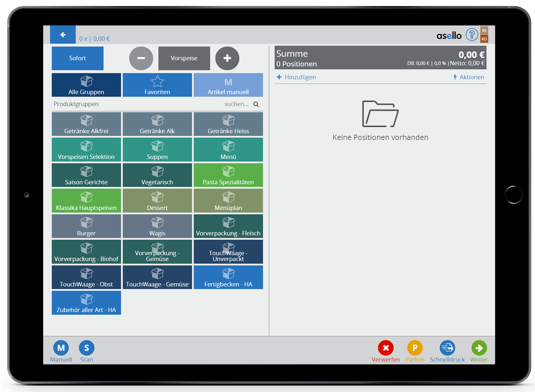This screenshot has height=392, width=535.
Task: Click the search magnifier icon
Action: click(256, 104)
